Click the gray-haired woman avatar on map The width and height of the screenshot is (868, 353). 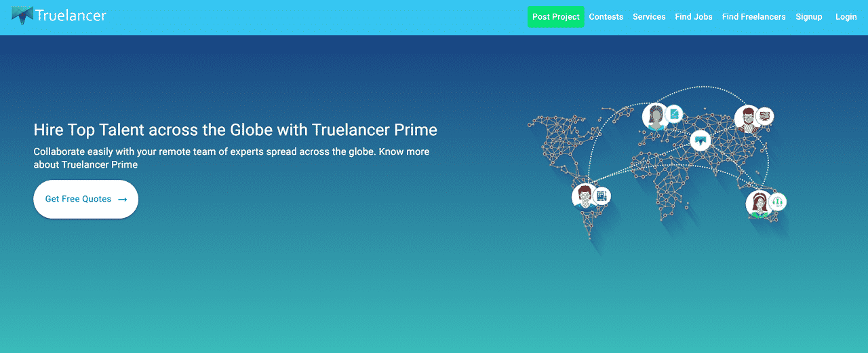tap(655, 116)
